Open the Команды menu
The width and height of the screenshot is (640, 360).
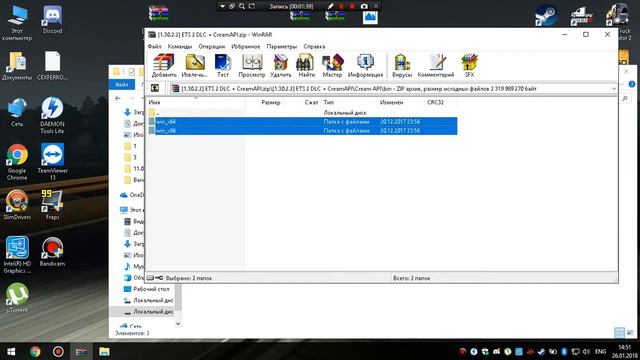tap(180, 47)
